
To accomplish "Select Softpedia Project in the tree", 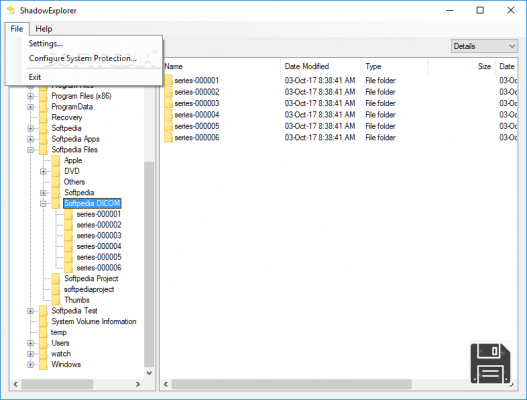I will point(91,278).
